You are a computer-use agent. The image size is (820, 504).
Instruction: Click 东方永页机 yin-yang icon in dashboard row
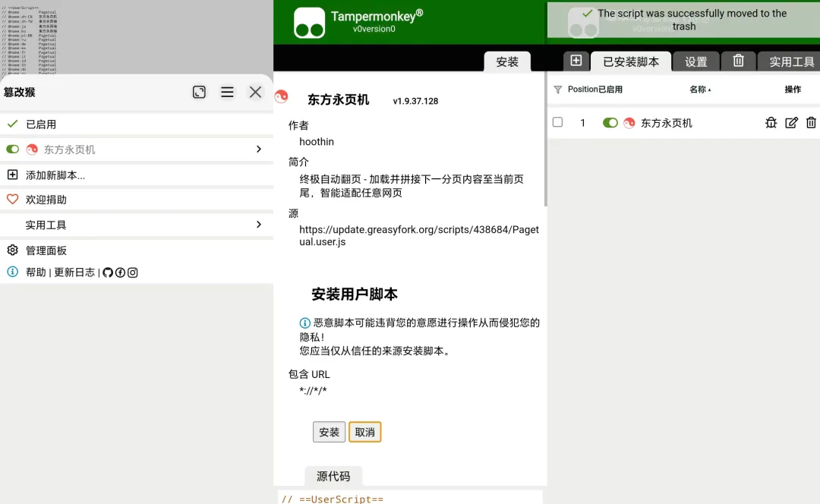pyautogui.click(x=629, y=123)
